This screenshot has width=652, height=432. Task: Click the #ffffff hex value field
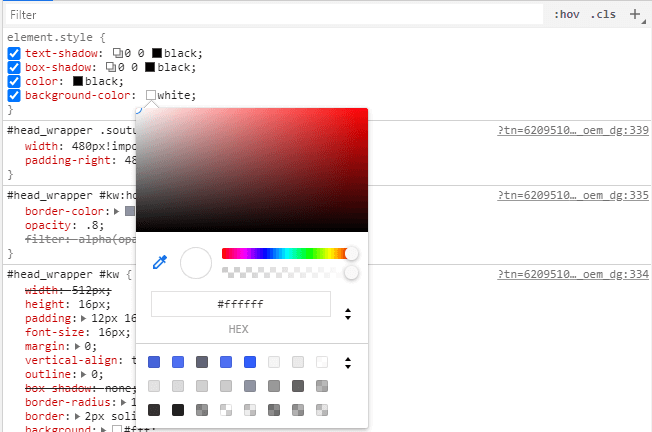(x=241, y=304)
